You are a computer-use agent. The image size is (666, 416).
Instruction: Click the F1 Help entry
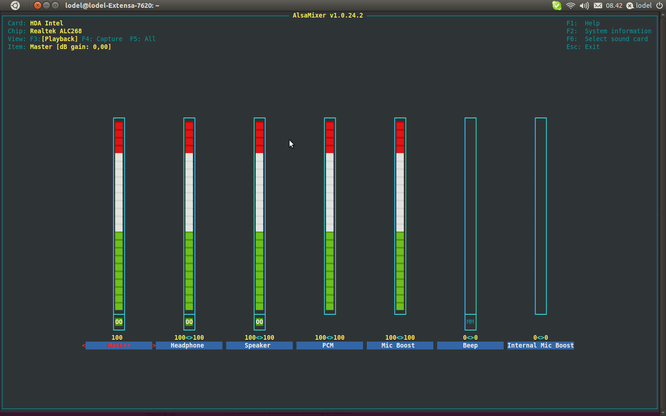pos(583,23)
